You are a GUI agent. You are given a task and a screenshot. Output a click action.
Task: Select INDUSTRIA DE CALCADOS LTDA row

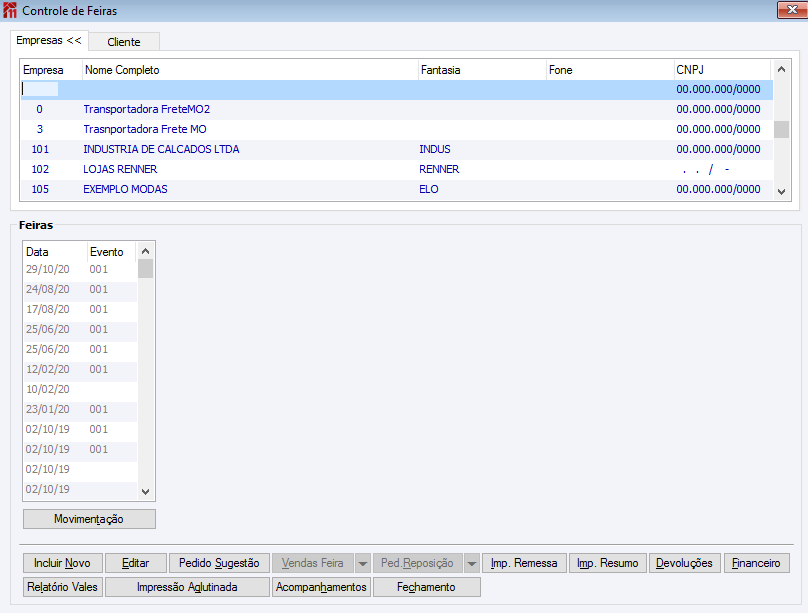click(397, 149)
